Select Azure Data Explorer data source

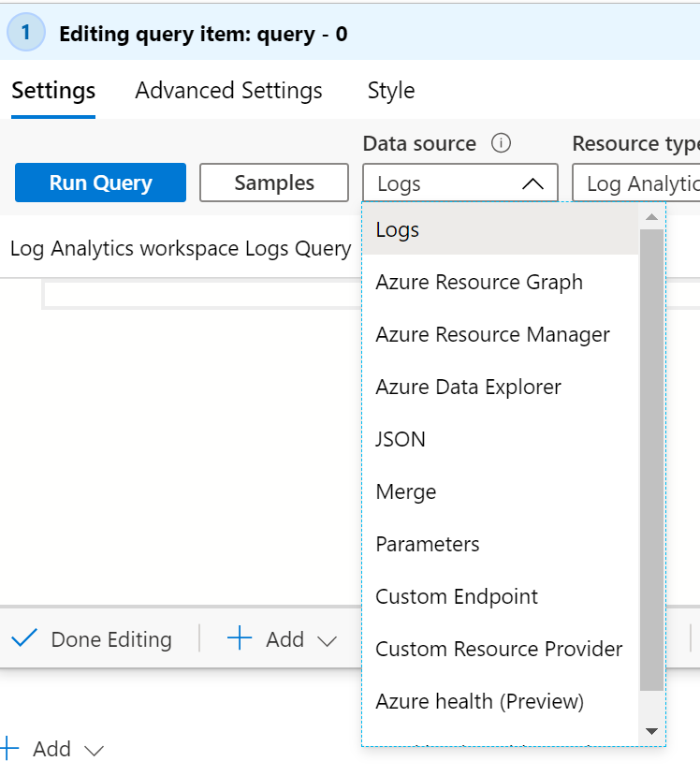pos(468,388)
